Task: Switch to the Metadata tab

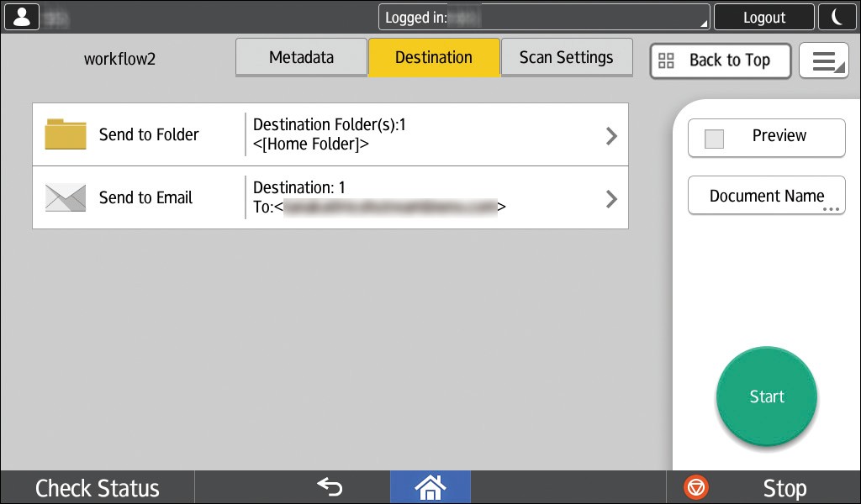Action: click(301, 58)
